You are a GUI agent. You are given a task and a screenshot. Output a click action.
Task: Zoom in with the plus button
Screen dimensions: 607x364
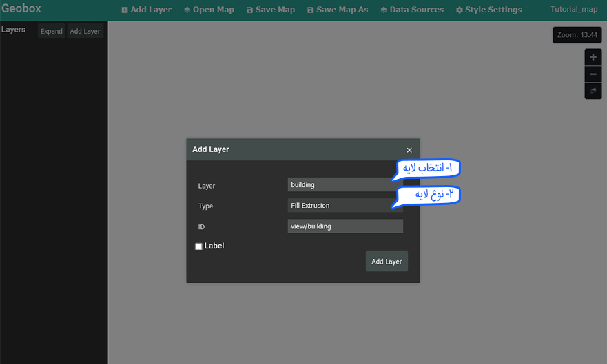[x=593, y=57]
